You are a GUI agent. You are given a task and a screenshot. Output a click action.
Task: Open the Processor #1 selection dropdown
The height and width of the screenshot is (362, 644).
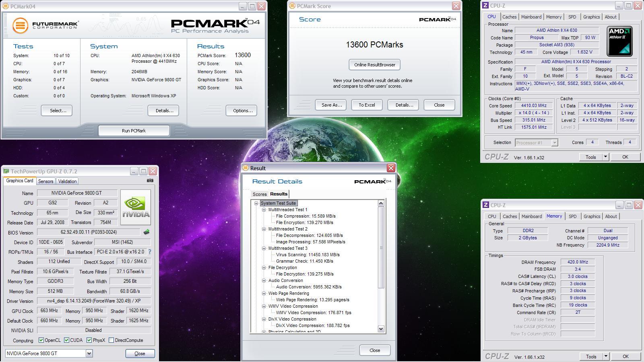[555, 142]
